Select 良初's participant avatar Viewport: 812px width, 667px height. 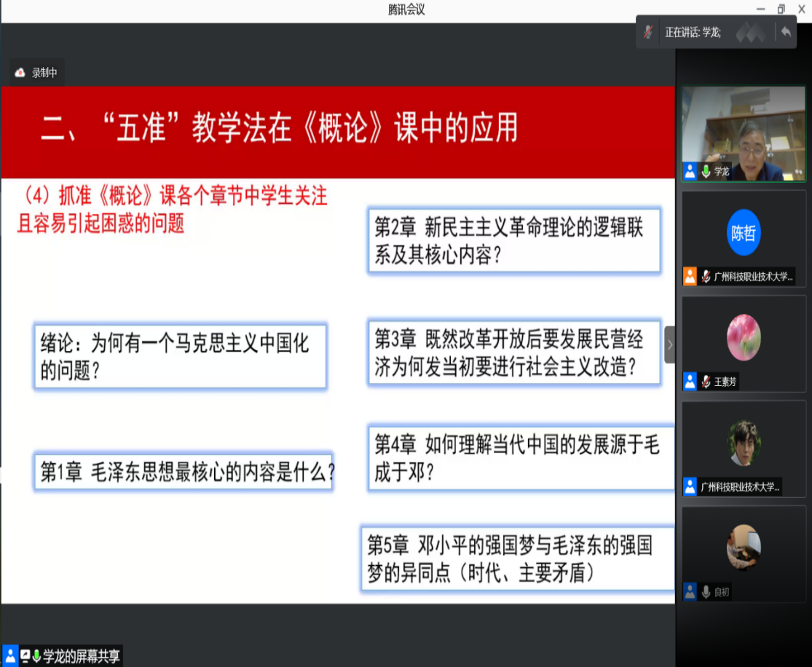point(744,546)
